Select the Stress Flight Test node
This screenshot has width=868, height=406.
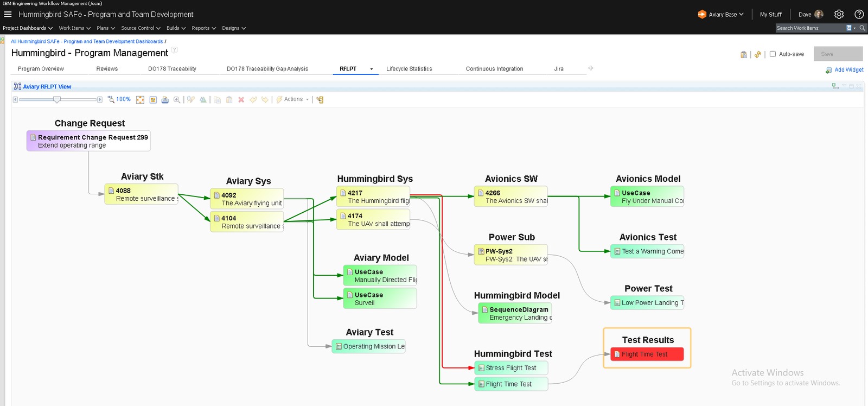(511, 368)
